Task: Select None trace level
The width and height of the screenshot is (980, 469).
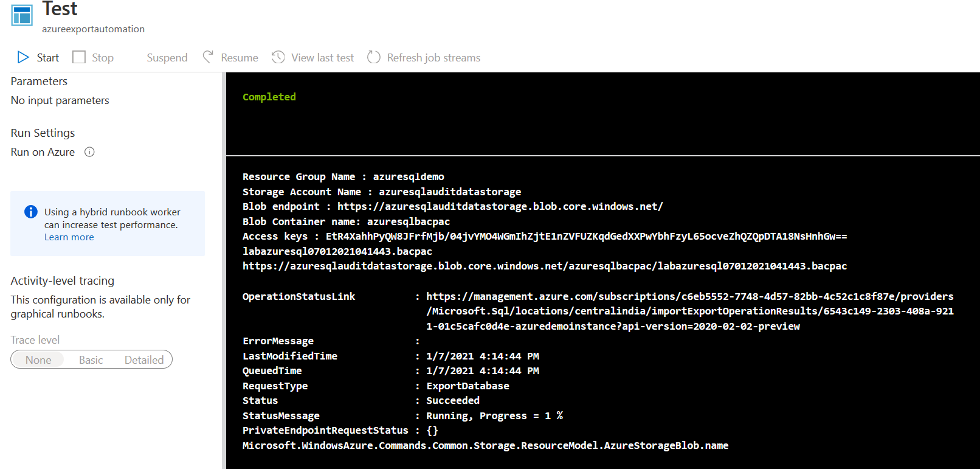Action: (x=38, y=360)
